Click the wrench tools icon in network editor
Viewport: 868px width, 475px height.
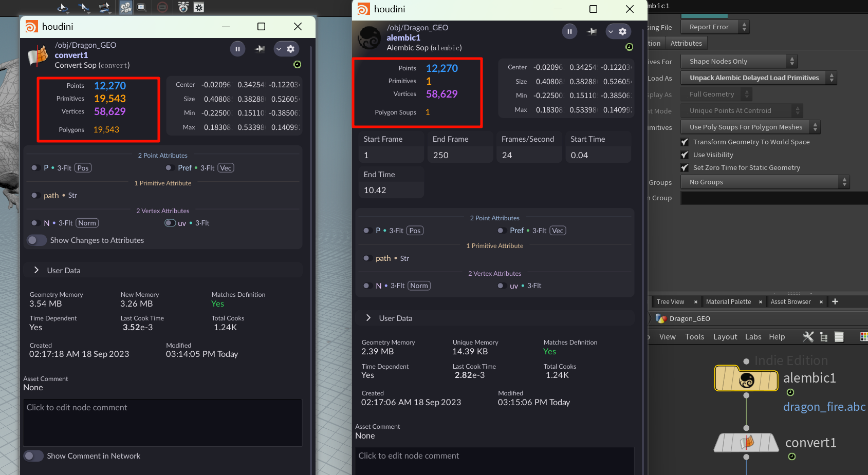[808, 337]
